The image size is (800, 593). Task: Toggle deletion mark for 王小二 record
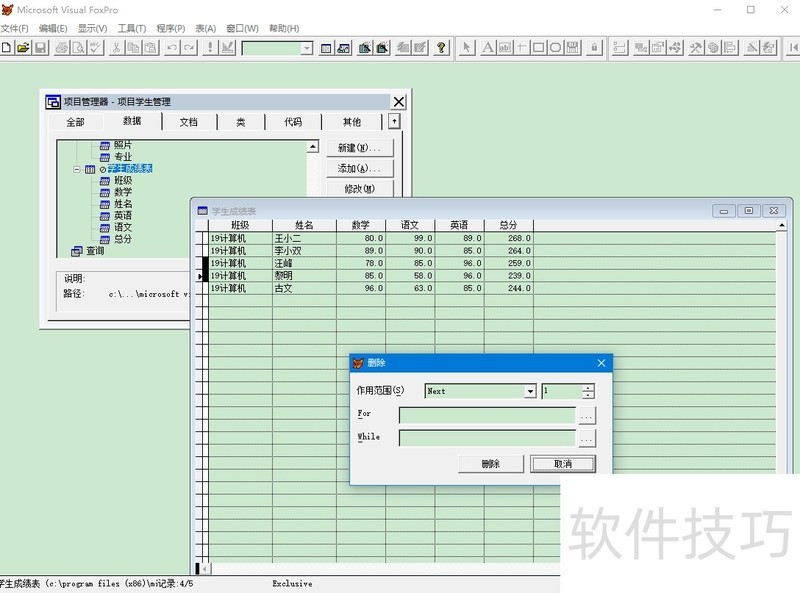[x=206, y=238]
